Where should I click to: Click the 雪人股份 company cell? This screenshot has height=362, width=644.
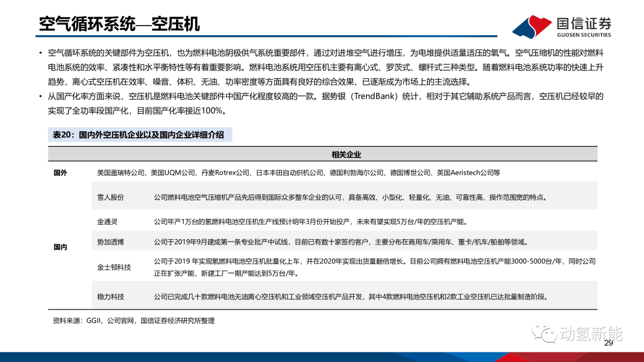pyautogui.click(x=110, y=197)
